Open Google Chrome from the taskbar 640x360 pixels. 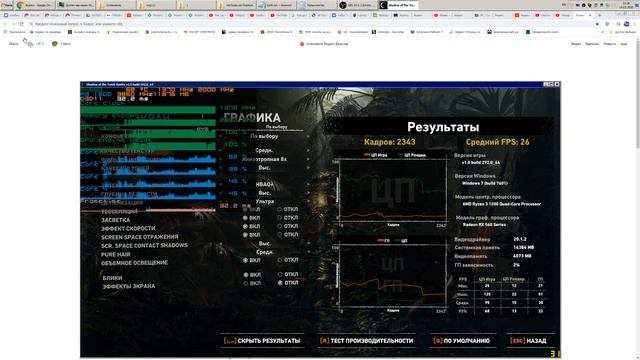point(34,5)
